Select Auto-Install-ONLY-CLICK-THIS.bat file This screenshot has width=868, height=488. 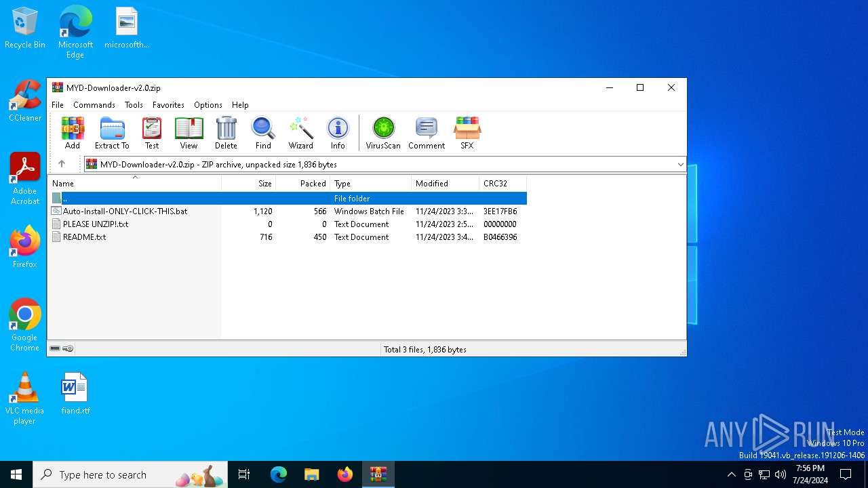(125, 211)
